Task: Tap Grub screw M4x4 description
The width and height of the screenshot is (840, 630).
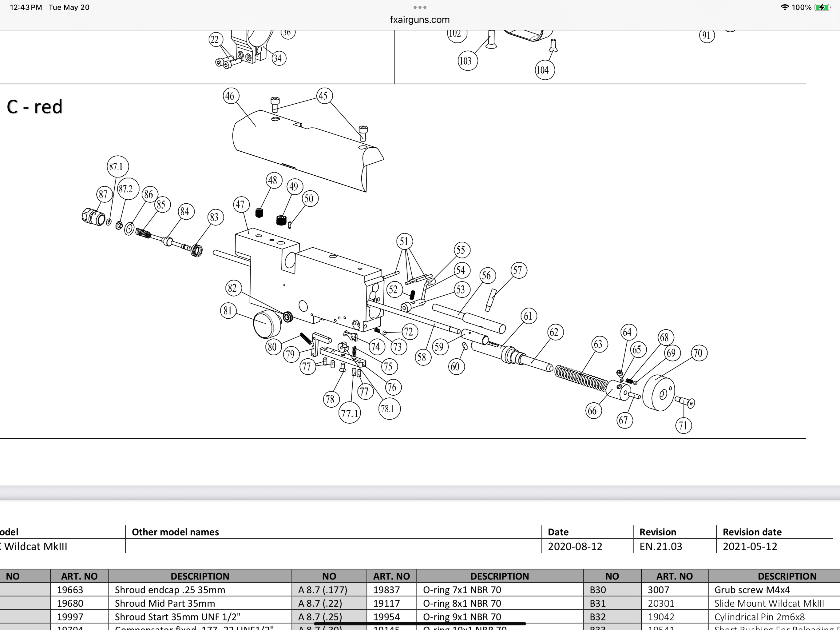Action: point(752,590)
